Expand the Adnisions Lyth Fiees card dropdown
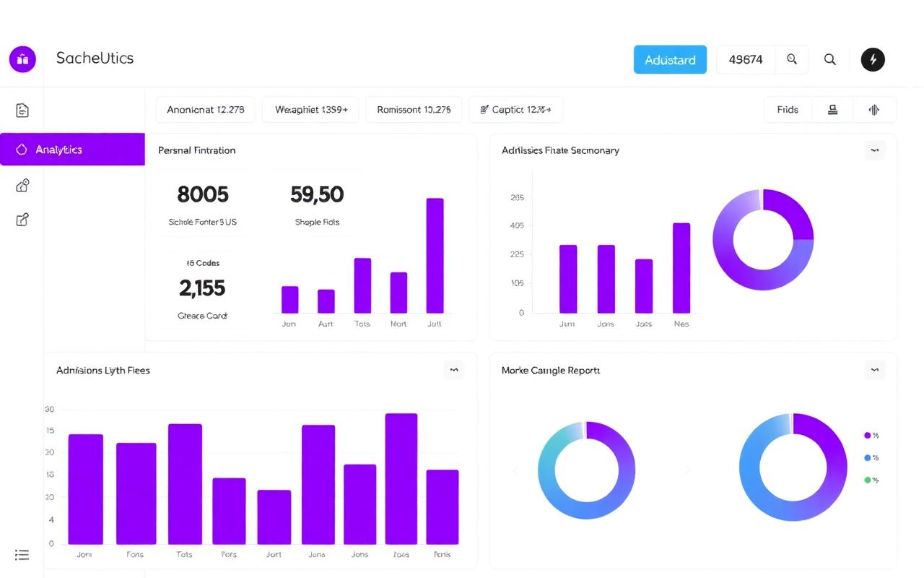 (454, 370)
